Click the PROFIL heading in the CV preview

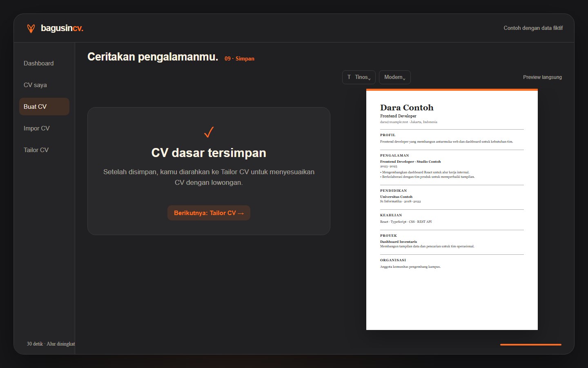click(388, 135)
